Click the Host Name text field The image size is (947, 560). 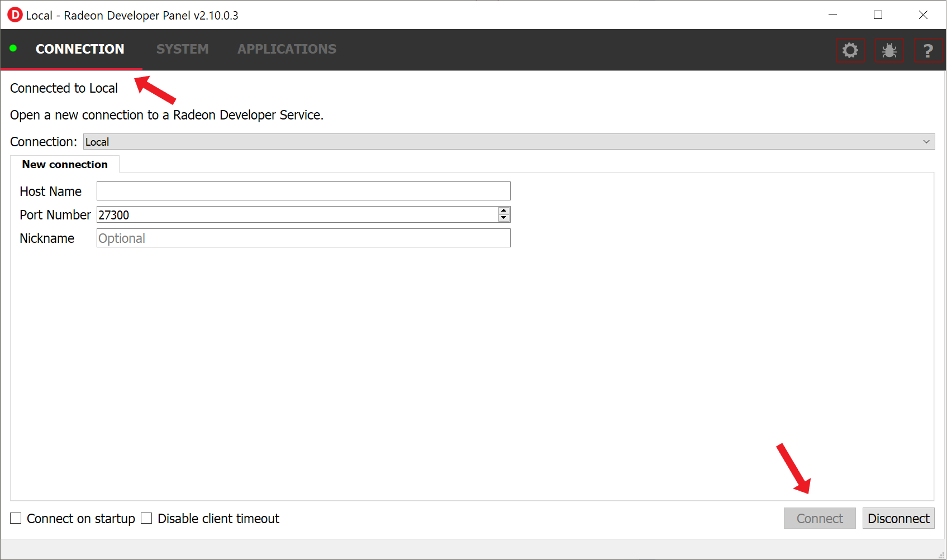303,190
